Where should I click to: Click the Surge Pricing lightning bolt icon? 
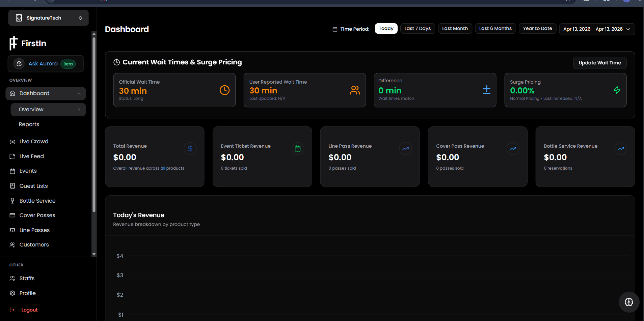coord(617,90)
